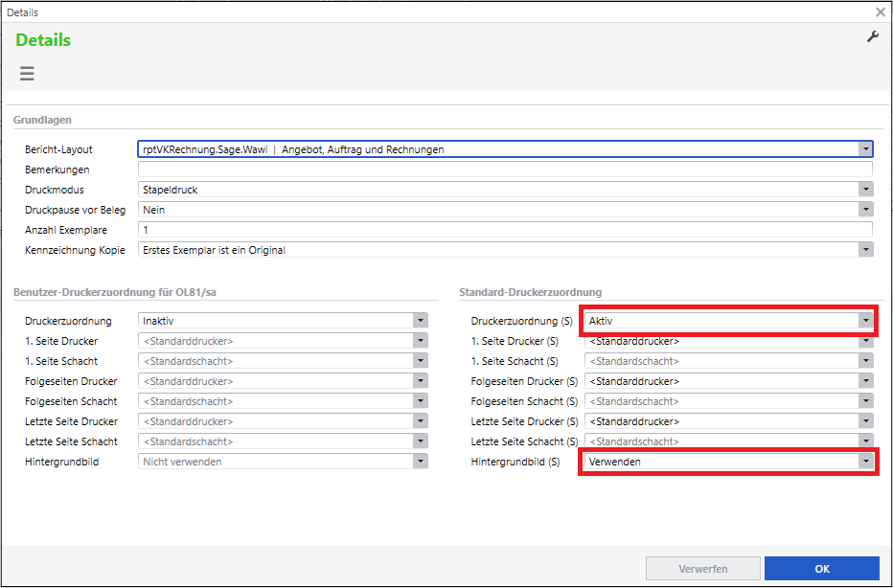This screenshot has width=893, height=588.
Task: Open Druckerzuordnung (S) dropdown showing Aktiv
Action: [x=865, y=321]
